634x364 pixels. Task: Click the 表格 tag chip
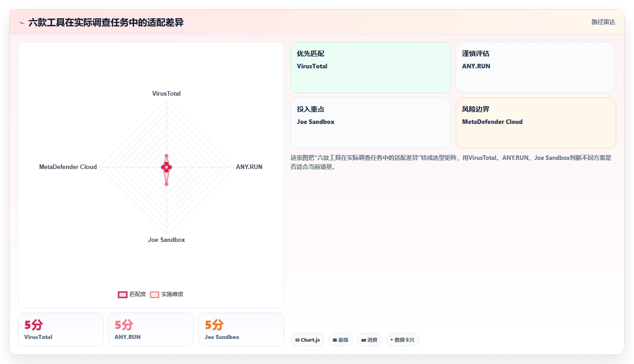(340, 340)
